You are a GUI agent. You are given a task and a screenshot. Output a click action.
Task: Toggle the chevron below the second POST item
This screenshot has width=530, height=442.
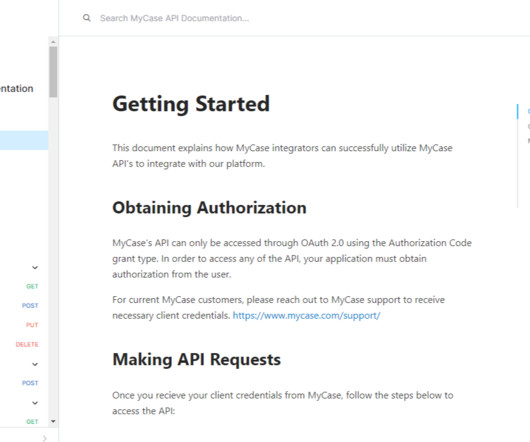click(x=35, y=403)
